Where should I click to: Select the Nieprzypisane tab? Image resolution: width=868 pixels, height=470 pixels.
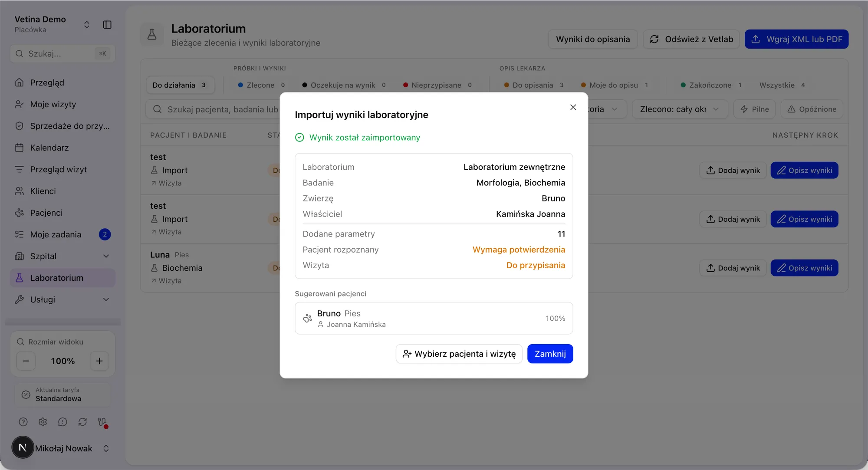[x=437, y=85]
